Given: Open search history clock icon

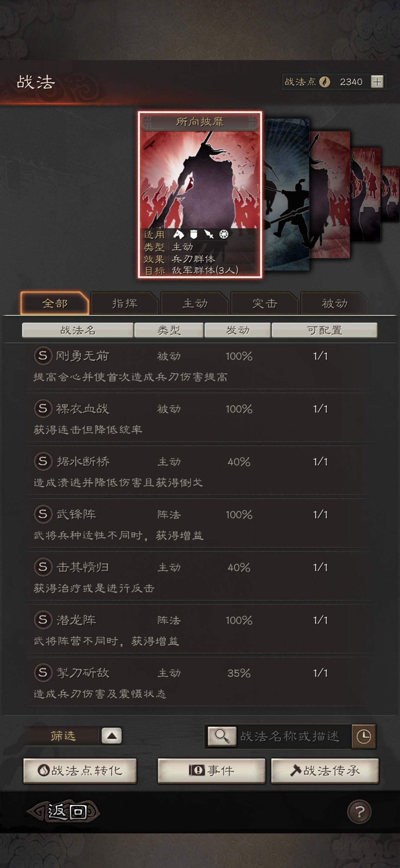Looking at the screenshot, I should pos(364,736).
